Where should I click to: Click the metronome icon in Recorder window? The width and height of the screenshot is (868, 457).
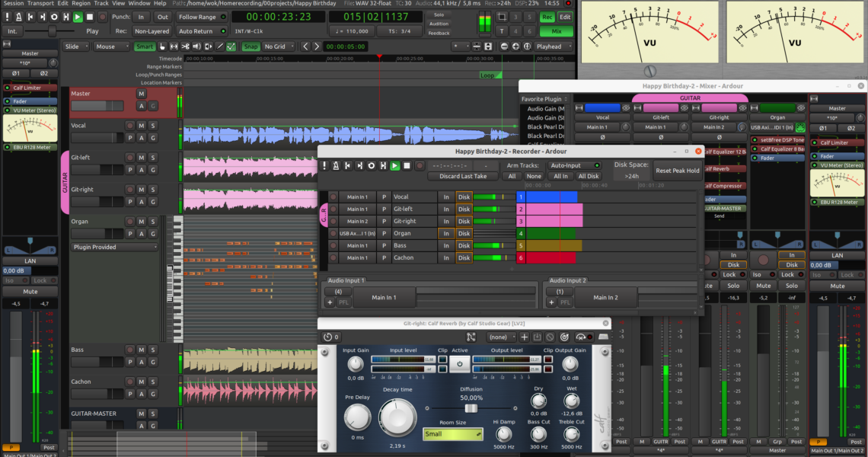pos(335,165)
